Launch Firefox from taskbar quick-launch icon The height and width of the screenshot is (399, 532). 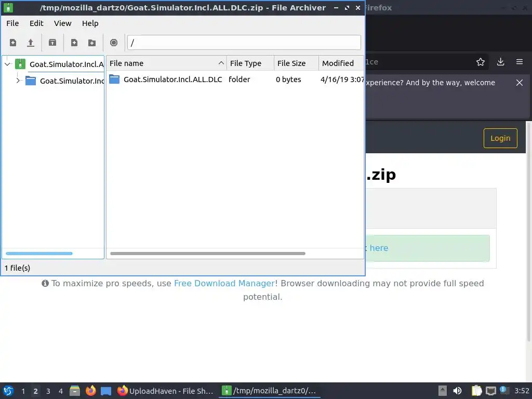(x=90, y=391)
